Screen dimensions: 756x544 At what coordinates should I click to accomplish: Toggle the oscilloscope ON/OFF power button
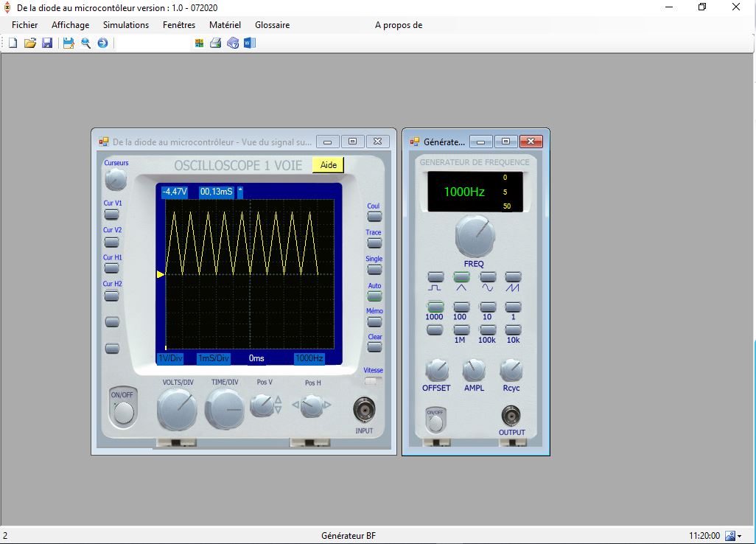click(x=124, y=413)
